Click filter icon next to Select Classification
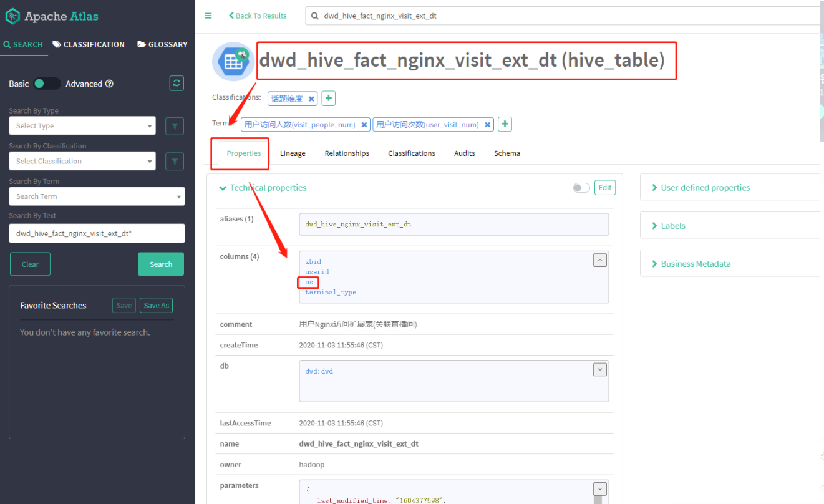Image resolution: width=824 pixels, height=504 pixels. point(175,162)
